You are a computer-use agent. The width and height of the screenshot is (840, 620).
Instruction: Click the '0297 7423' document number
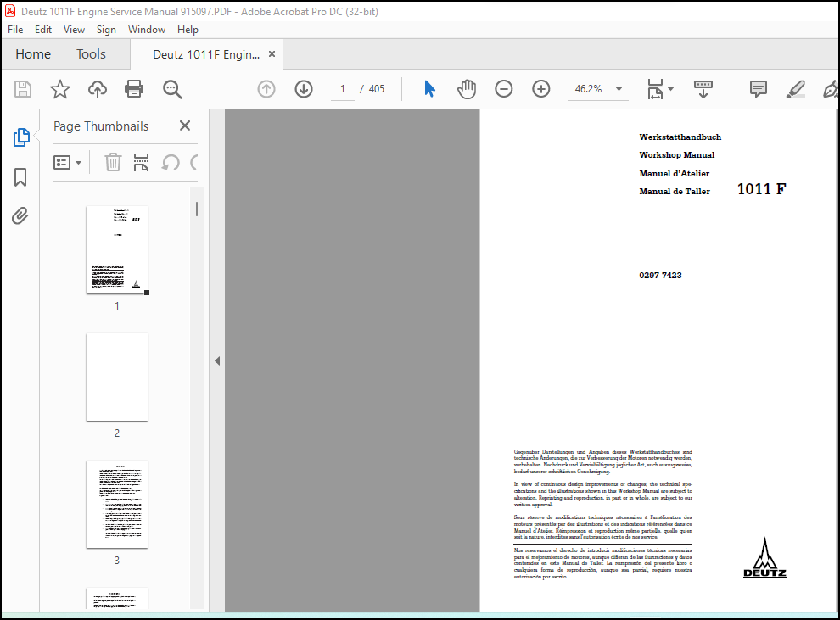(660, 275)
